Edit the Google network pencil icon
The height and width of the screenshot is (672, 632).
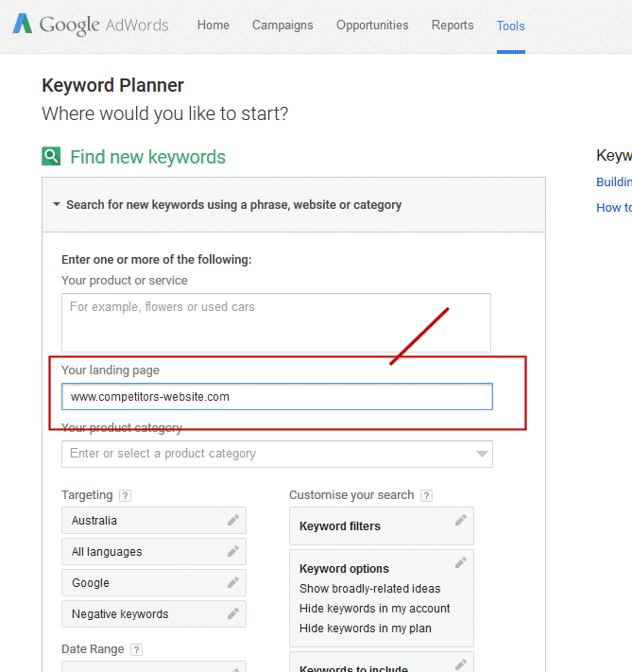point(233,582)
